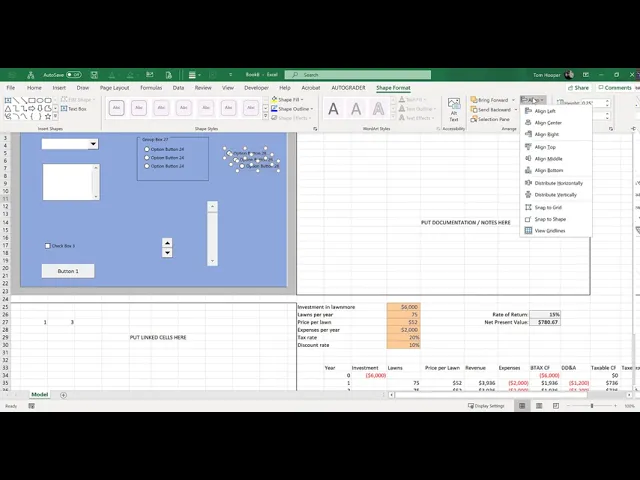Select the Align Bottom icon
This screenshot has height=480, width=640.
(x=528, y=170)
